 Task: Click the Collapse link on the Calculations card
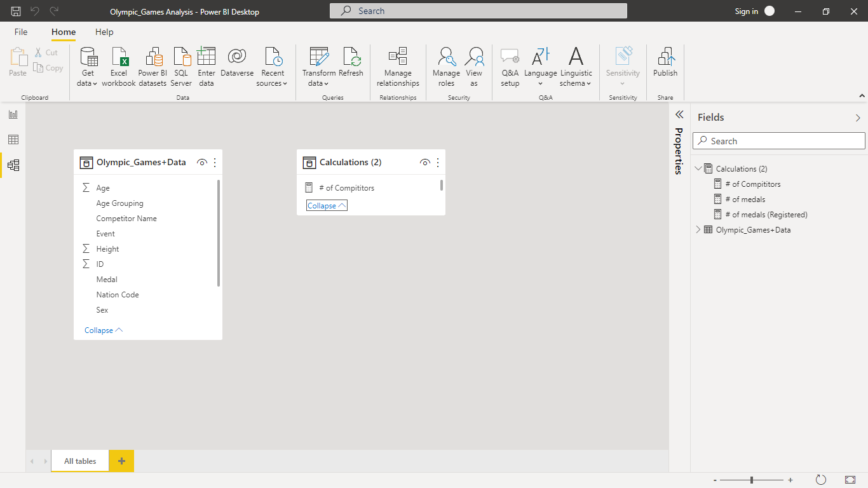pos(326,205)
